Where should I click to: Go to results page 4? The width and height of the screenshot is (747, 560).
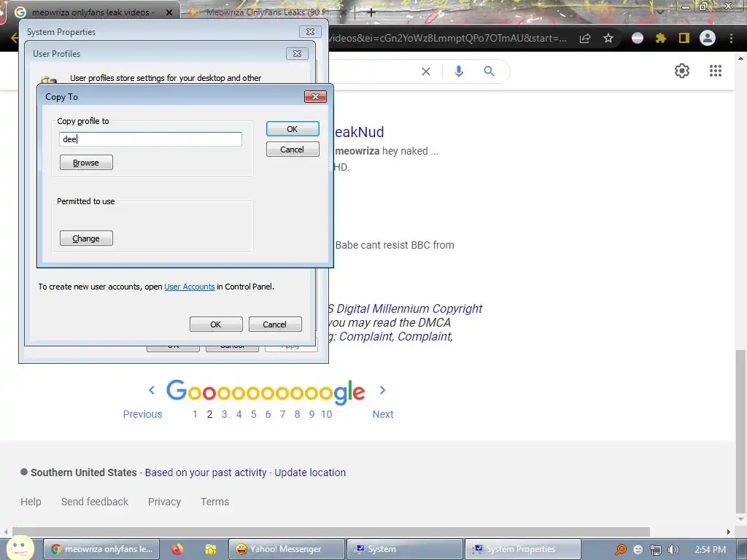[x=239, y=414]
